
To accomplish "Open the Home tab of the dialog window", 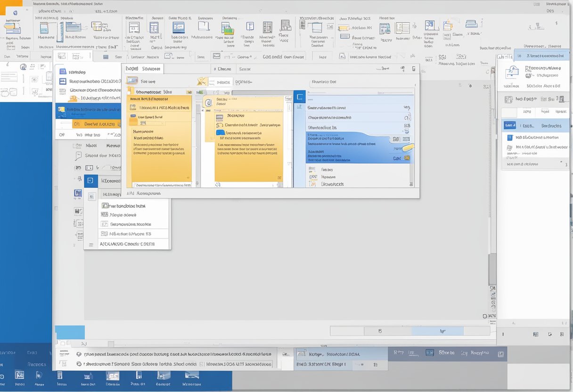I will click(134, 68).
